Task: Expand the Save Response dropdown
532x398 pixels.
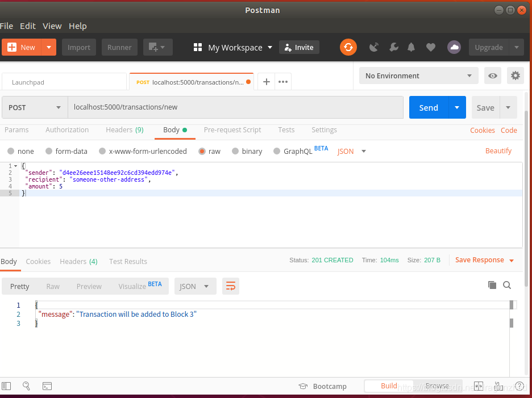Action: pos(512,261)
